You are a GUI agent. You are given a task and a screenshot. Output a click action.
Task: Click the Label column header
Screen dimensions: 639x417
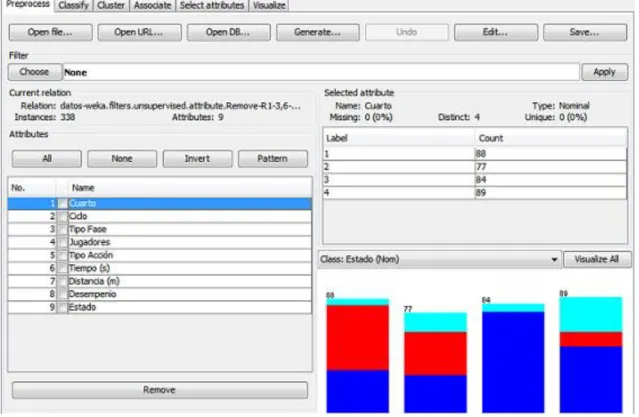tap(399, 138)
